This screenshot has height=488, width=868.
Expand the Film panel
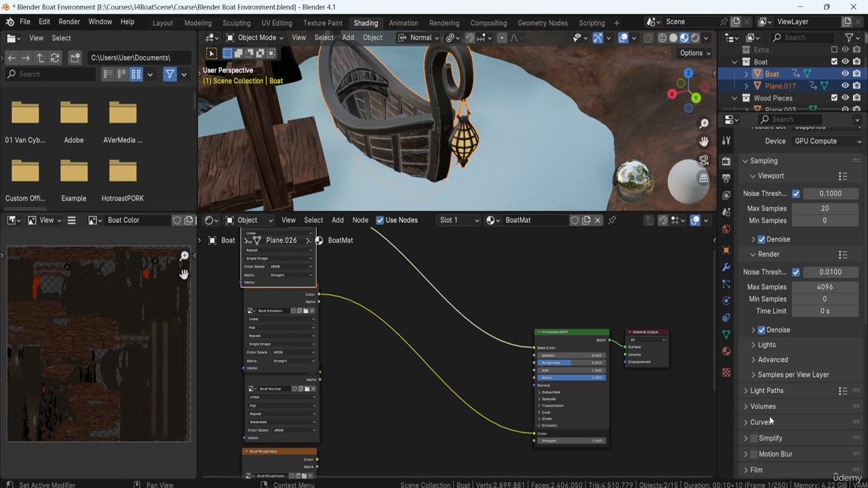[755, 470]
